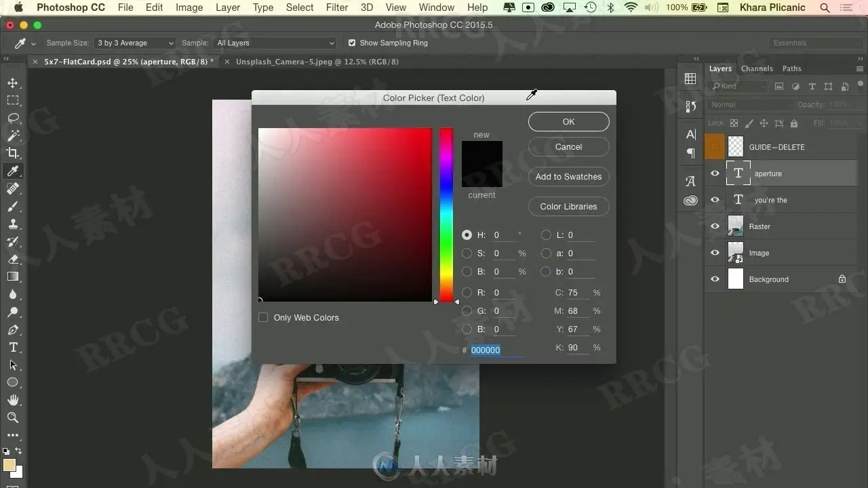Click Cancel in Color Picker
868x488 pixels.
pos(568,147)
